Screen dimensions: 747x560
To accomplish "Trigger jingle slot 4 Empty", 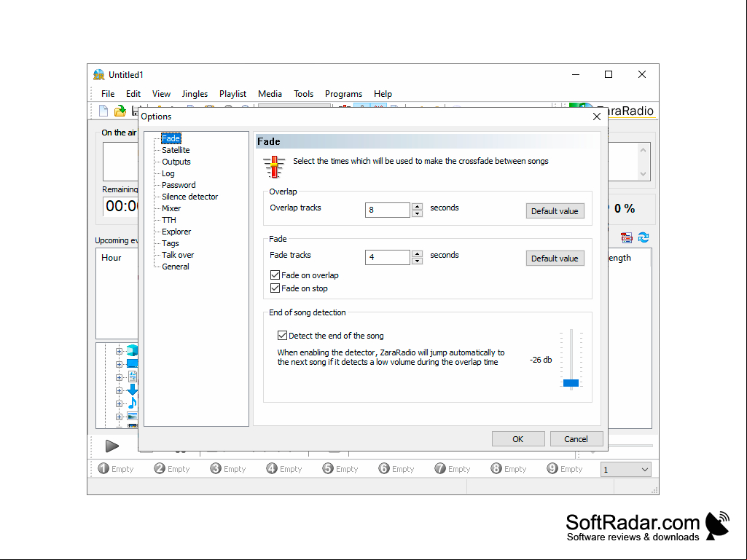I will point(284,469).
